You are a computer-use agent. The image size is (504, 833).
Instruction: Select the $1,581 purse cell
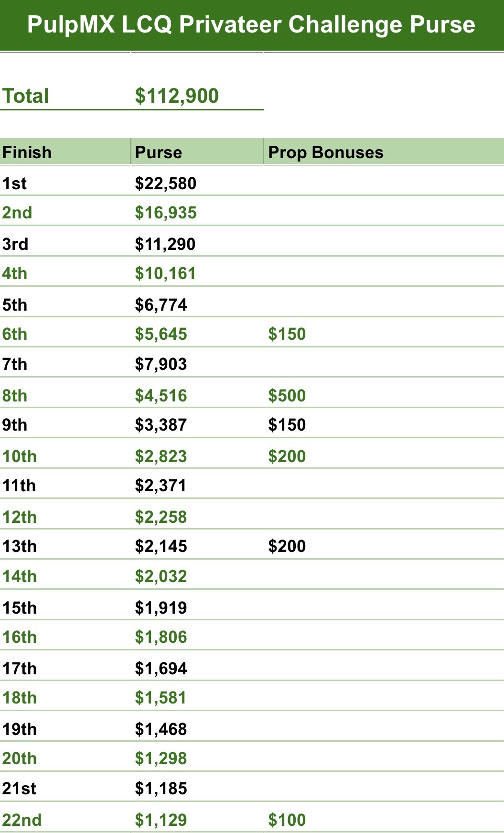coord(161,698)
